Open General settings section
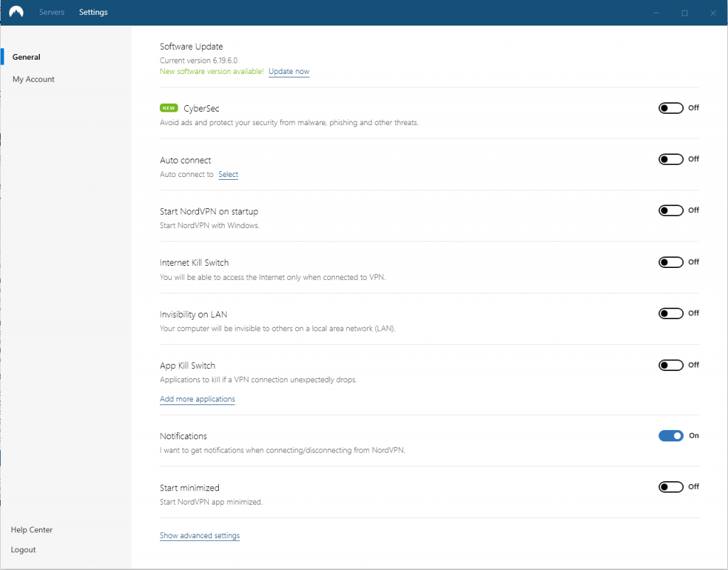728x570 pixels. coord(26,57)
